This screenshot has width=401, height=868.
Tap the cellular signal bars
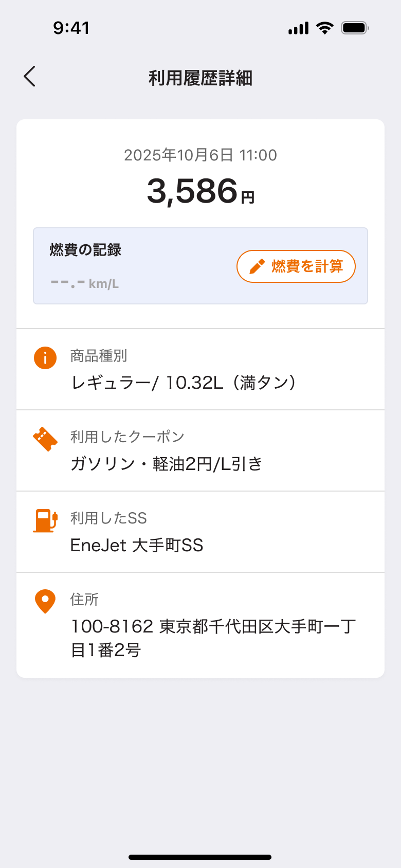[298, 28]
